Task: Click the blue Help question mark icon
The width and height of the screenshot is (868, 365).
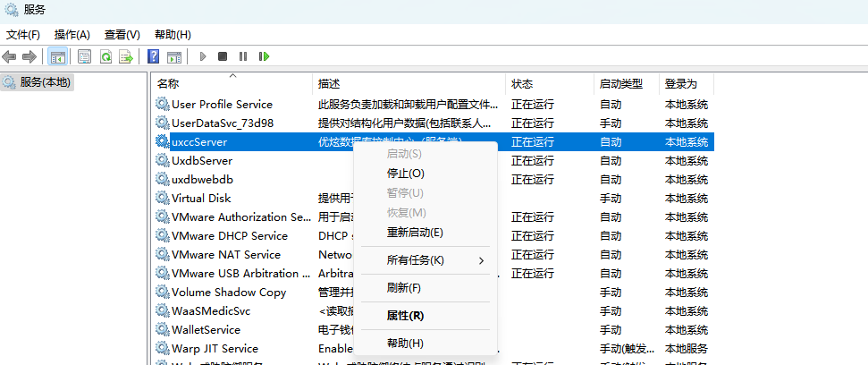Action: [154, 56]
